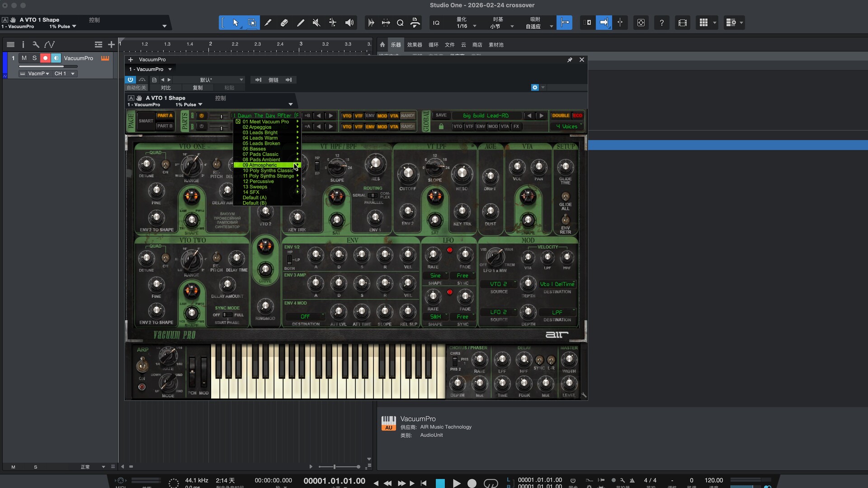Click the SAVE button in Global section
868x488 pixels.
pyautogui.click(x=441, y=115)
